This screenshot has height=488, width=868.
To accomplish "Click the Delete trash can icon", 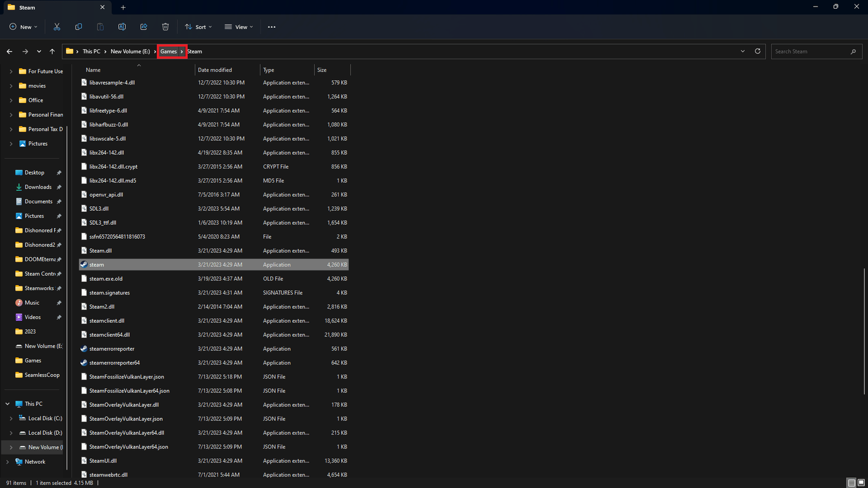I will click(165, 27).
